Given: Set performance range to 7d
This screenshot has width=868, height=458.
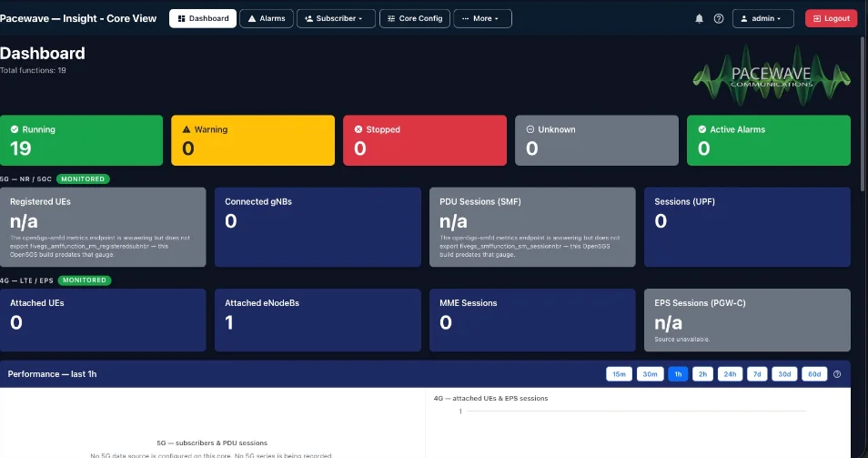Looking at the screenshot, I should [757, 374].
